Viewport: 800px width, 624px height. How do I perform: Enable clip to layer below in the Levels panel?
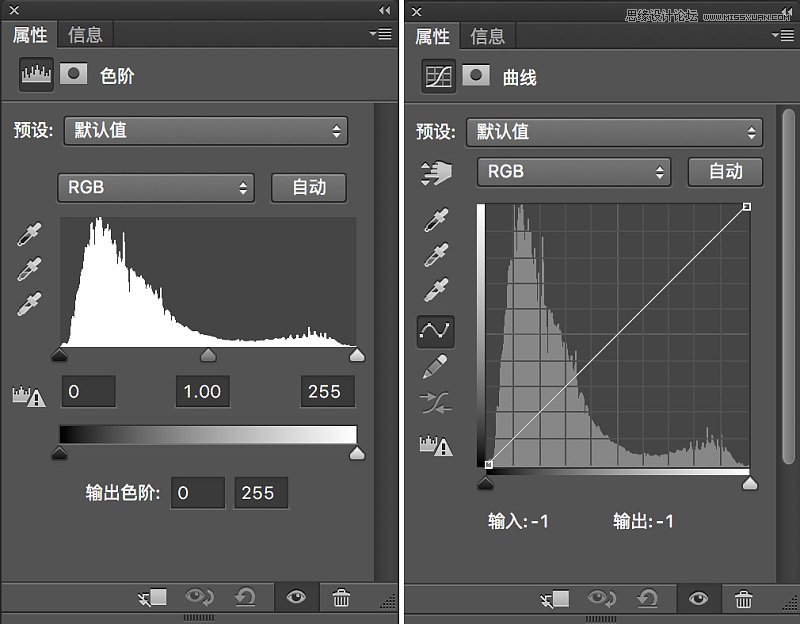point(151,599)
